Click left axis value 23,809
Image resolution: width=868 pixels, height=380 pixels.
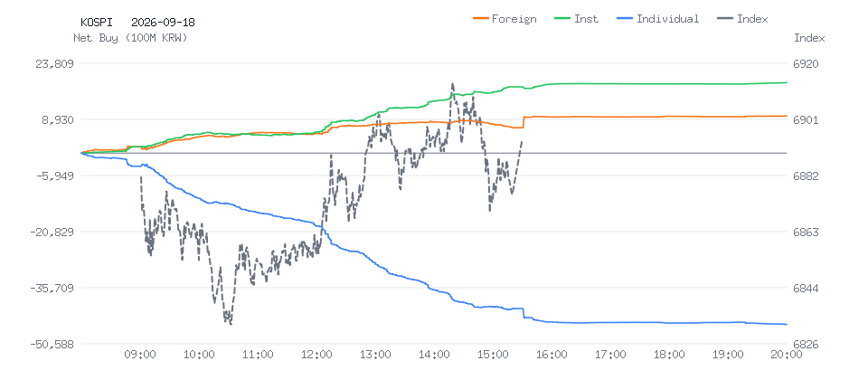(53, 63)
